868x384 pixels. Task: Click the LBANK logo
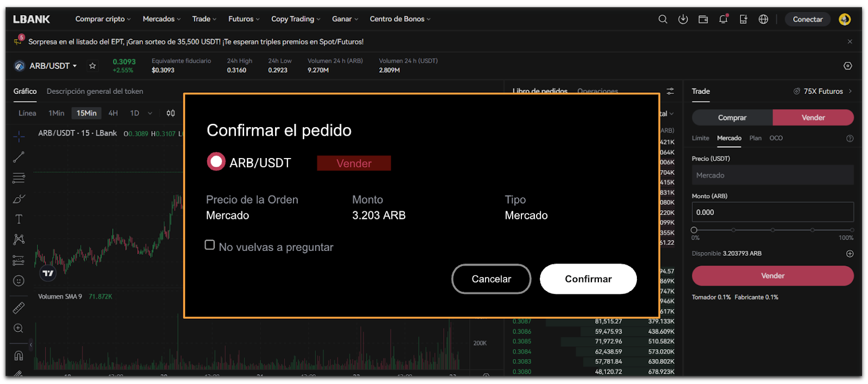pyautogui.click(x=31, y=19)
